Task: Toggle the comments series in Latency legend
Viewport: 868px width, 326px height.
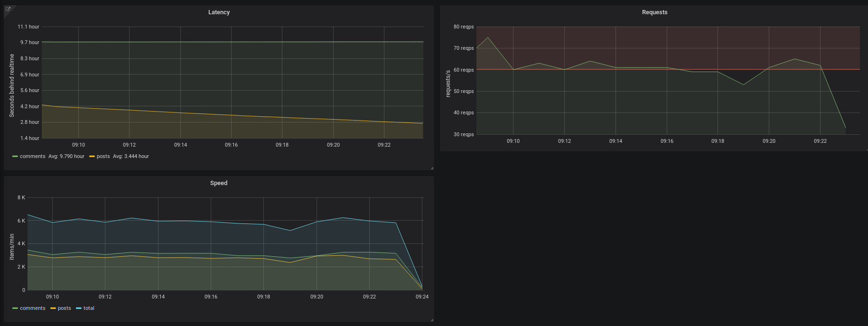Action: pyautogui.click(x=33, y=156)
